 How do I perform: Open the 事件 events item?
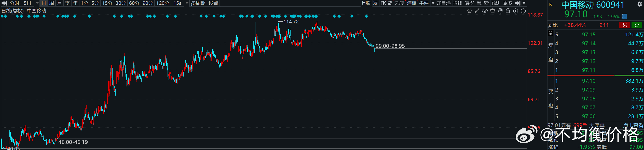424,3
